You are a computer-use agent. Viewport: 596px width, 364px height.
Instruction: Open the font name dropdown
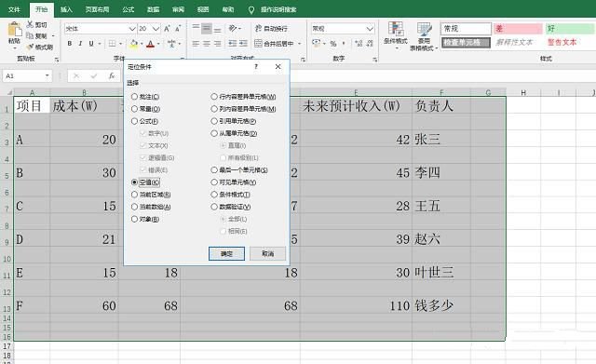coord(132,29)
